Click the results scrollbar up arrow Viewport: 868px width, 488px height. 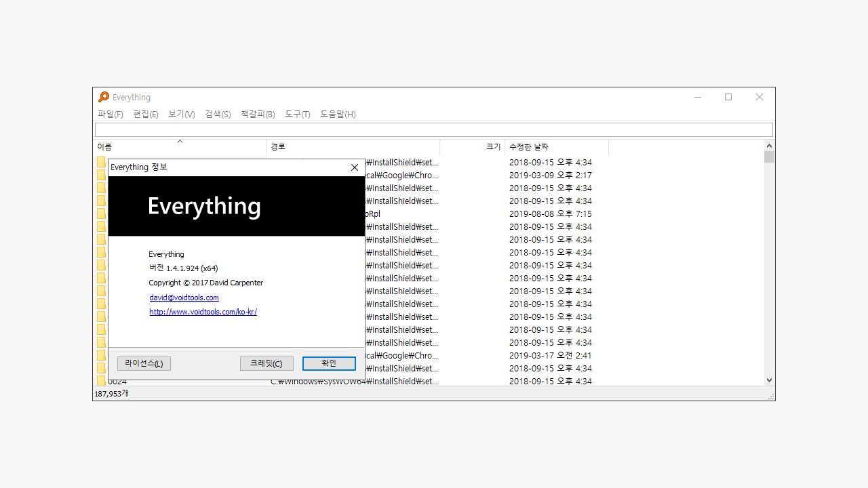pyautogui.click(x=769, y=146)
